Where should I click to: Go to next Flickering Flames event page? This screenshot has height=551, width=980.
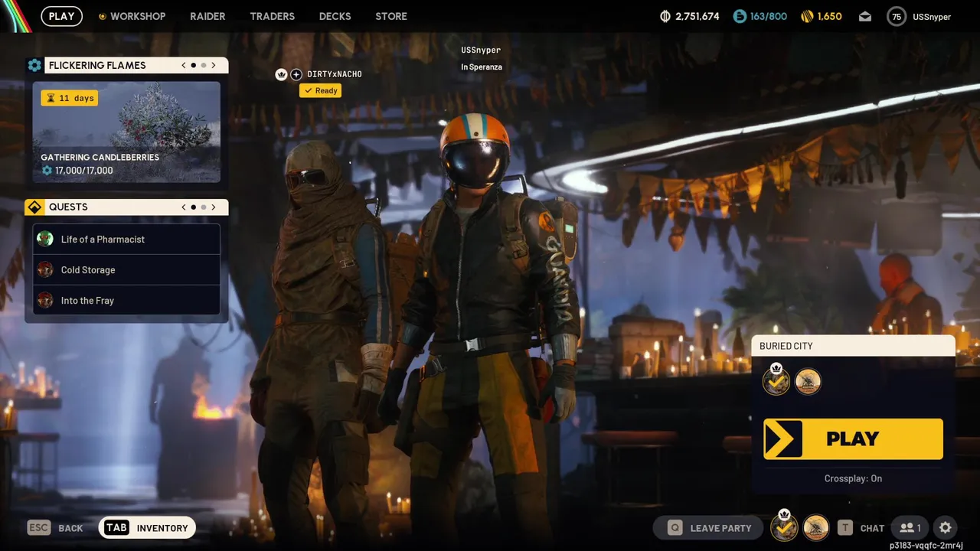click(x=214, y=65)
